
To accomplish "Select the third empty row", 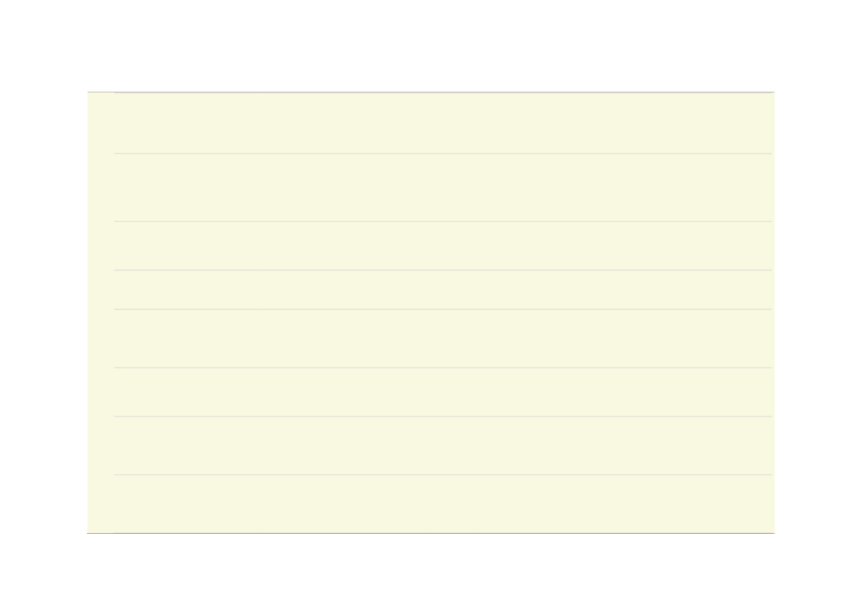I will coord(443,246).
